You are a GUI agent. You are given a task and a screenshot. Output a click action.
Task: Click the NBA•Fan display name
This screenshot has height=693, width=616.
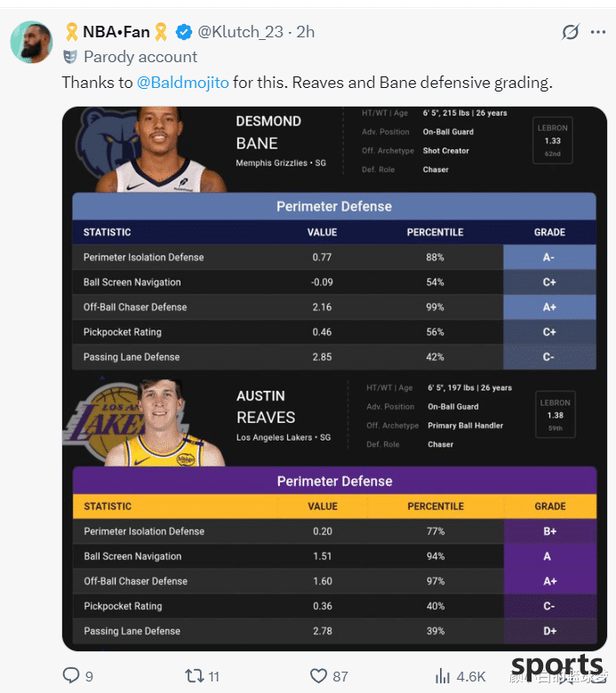[x=116, y=32]
